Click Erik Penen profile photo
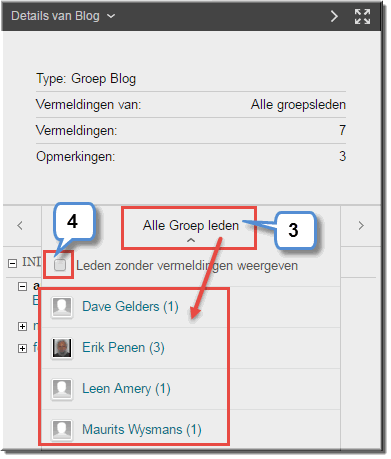This screenshot has height=459, width=391. (x=62, y=348)
